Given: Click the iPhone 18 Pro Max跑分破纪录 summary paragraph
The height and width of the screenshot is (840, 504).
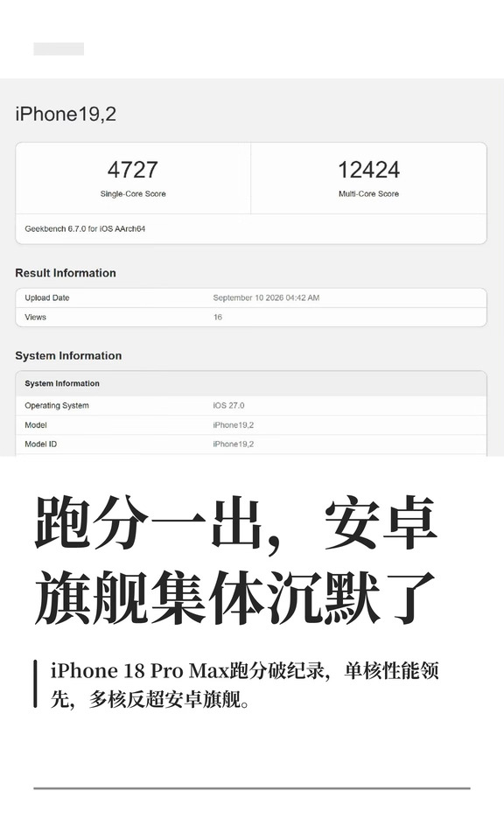Looking at the screenshot, I should (x=245, y=684).
